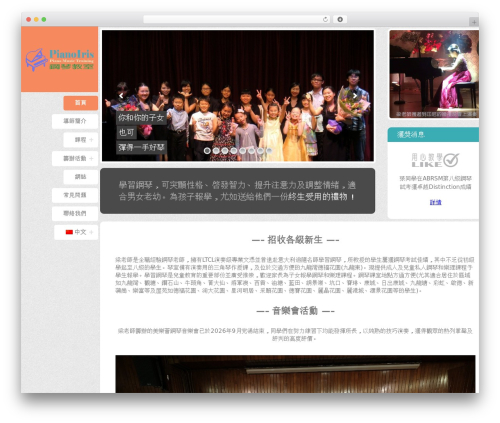The image size is (500, 423).
Task: Click the red flag beside 中文
Action: [x=69, y=232]
